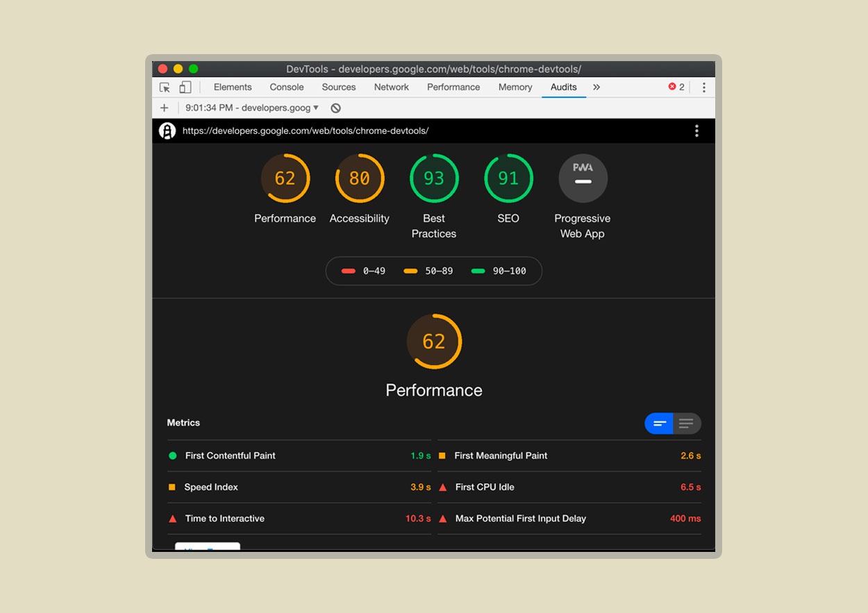Image resolution: width=868 pixels, height=613 pixels.
Task: Click the Speed Index metric row
Action: pos(299,487)
